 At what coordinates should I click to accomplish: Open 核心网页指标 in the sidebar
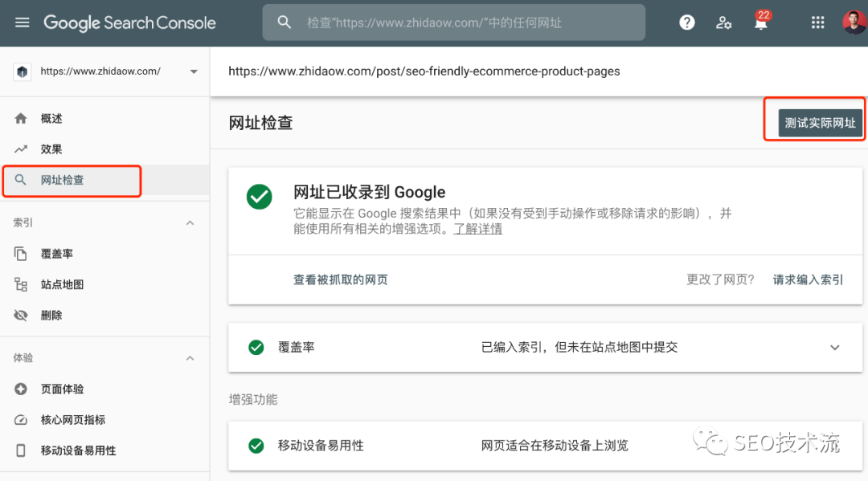pos(72,420)
